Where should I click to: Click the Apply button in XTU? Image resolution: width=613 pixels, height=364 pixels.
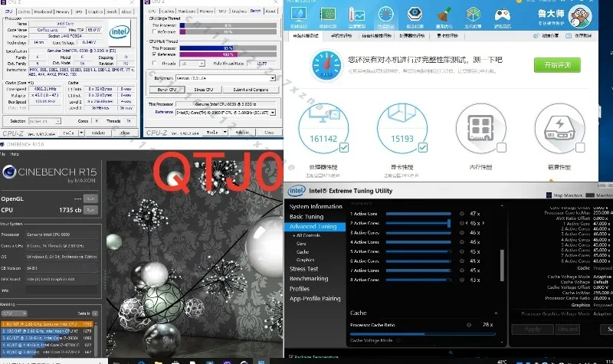tap(533, 330)
